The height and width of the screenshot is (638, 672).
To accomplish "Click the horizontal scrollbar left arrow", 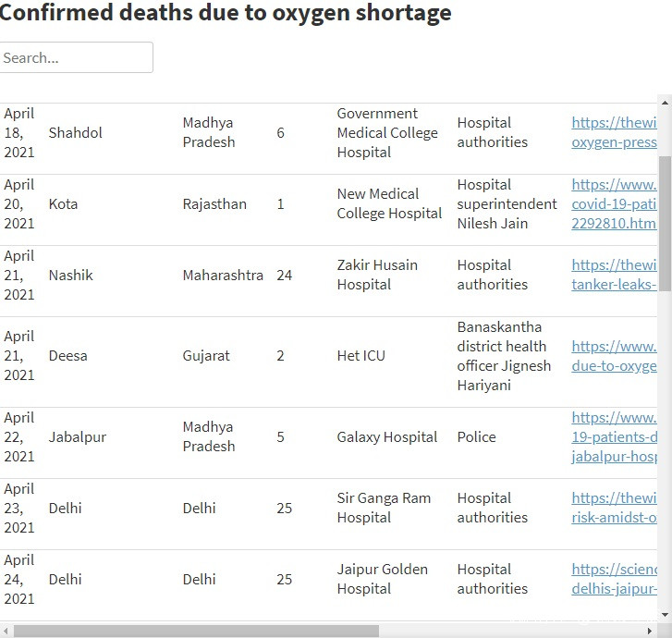I will 6,631.
